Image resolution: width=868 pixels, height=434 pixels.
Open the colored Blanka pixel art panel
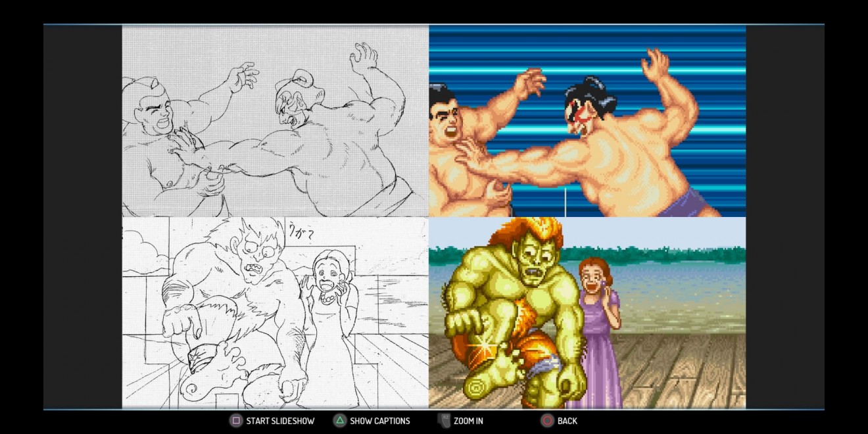tap(587, 313)
